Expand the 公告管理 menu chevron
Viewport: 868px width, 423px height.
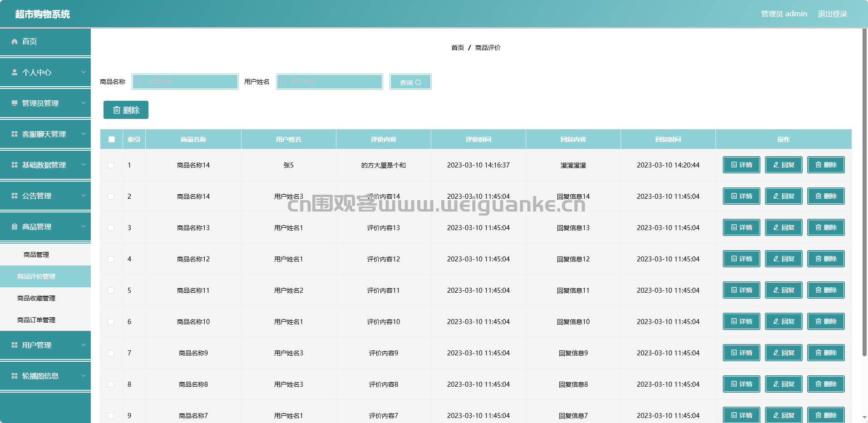[84, 195]
